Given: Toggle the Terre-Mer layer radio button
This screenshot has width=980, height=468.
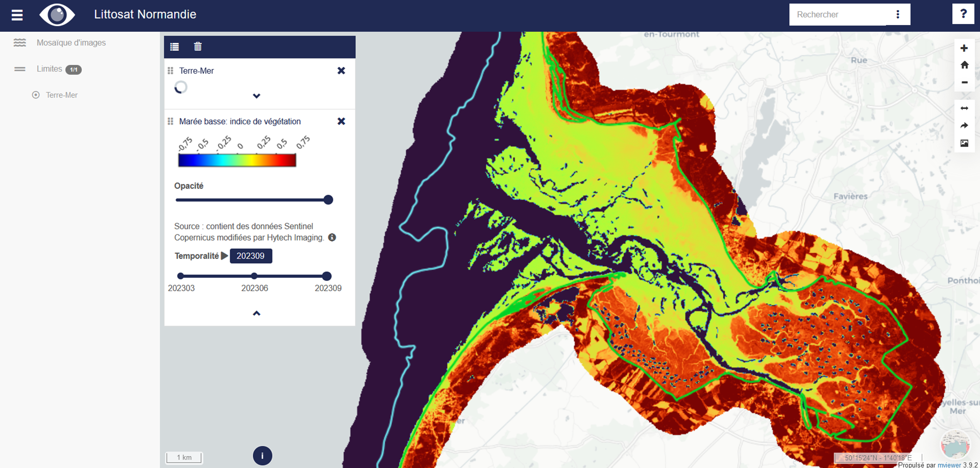Looking at the screenshot, I should coord(36,95).
